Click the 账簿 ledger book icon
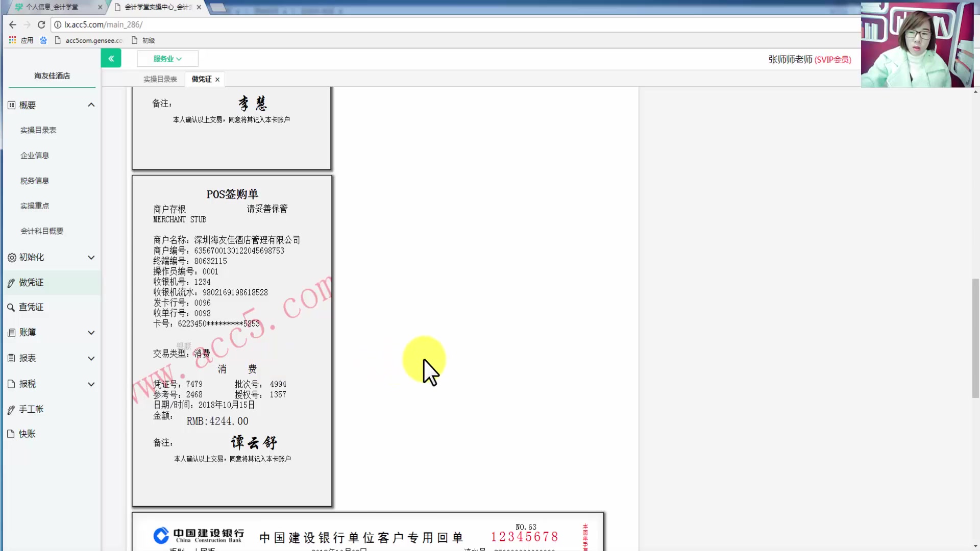980x551 pixels. click(x=11, y=333)
